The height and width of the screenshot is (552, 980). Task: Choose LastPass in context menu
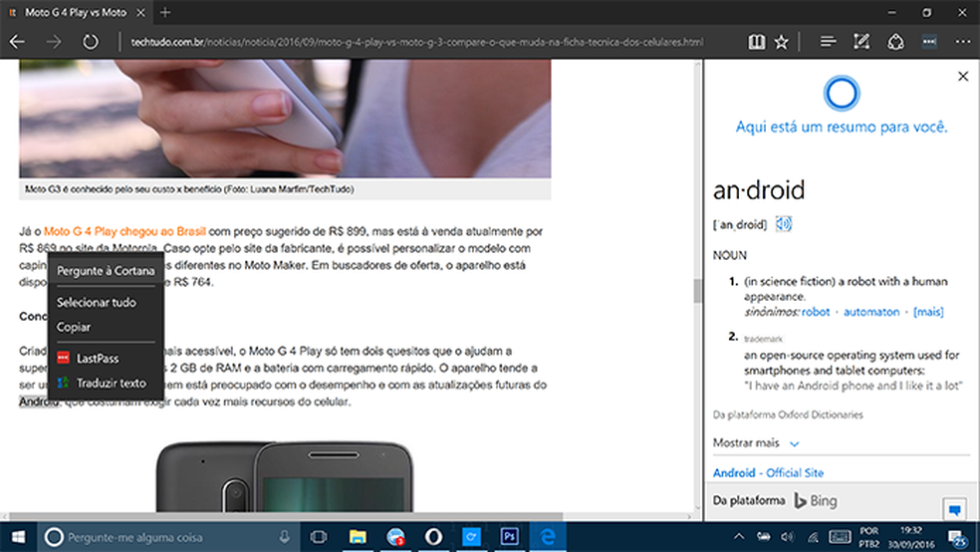click(x=106, y=359)
